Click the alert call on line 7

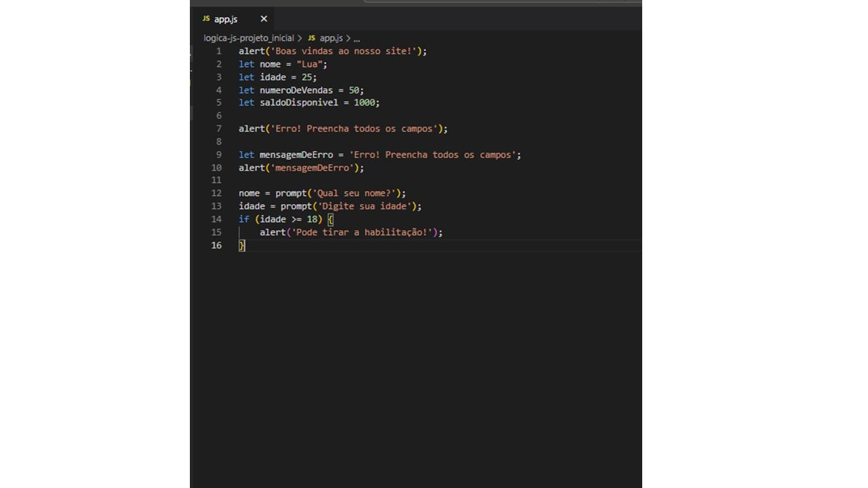(x=252, y=129)
